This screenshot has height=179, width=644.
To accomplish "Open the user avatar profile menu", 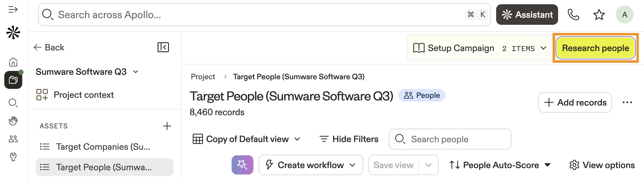I will click(624, 15).
